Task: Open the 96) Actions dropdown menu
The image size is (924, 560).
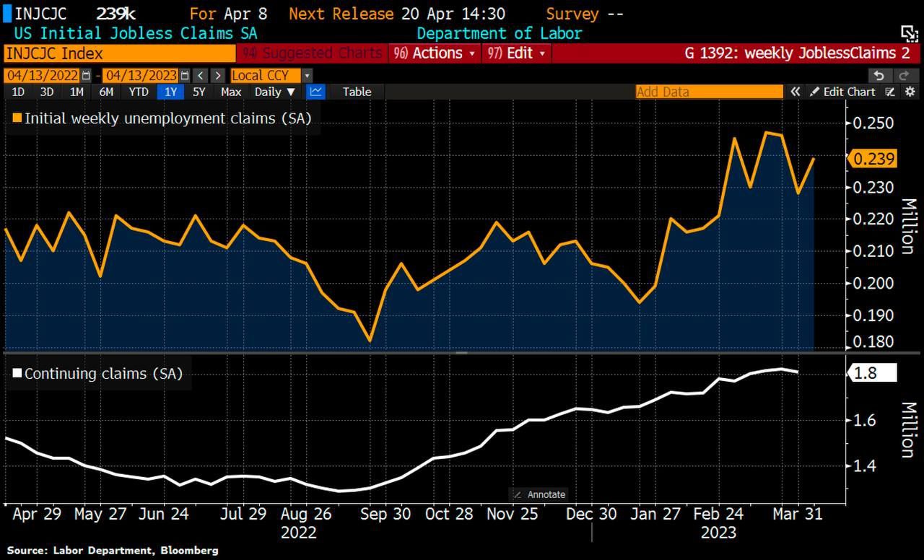Action: coord(434,53)
